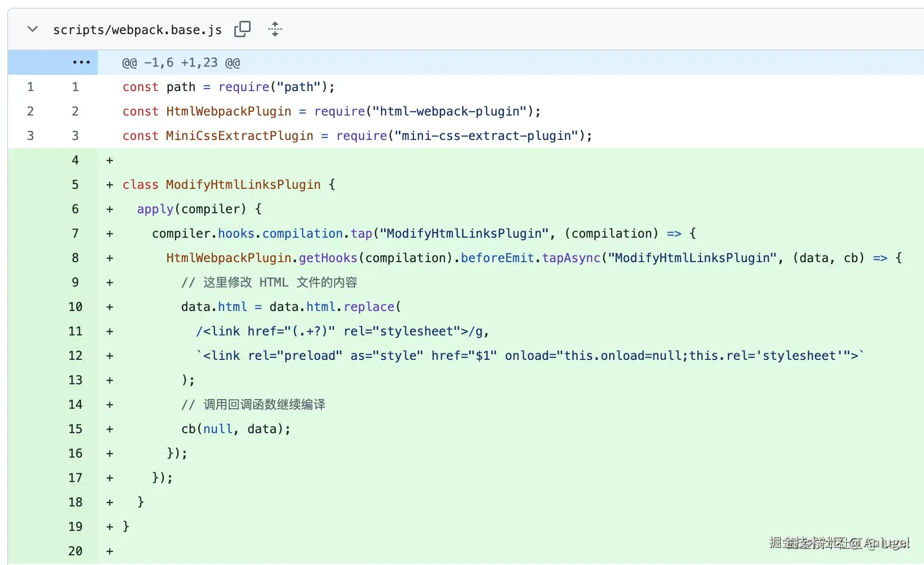Click the file name scripts/webpack.base.js

(138, 30)
